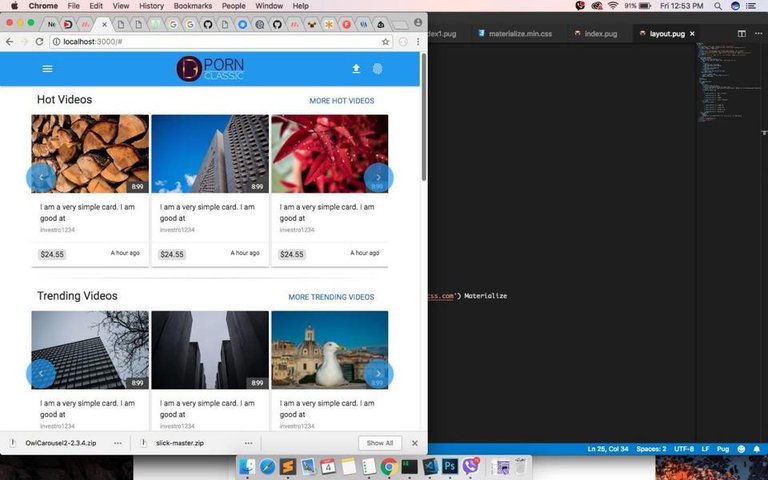Viewport: 768px width, 480px height.
Task: Open VS Code editor more actions menu
Action: point(757,33)
